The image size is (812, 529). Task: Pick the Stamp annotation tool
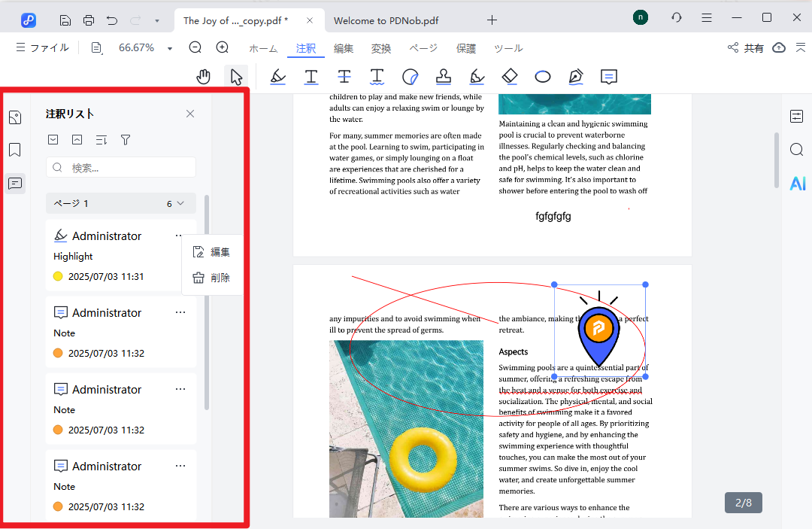click(444, 77)
